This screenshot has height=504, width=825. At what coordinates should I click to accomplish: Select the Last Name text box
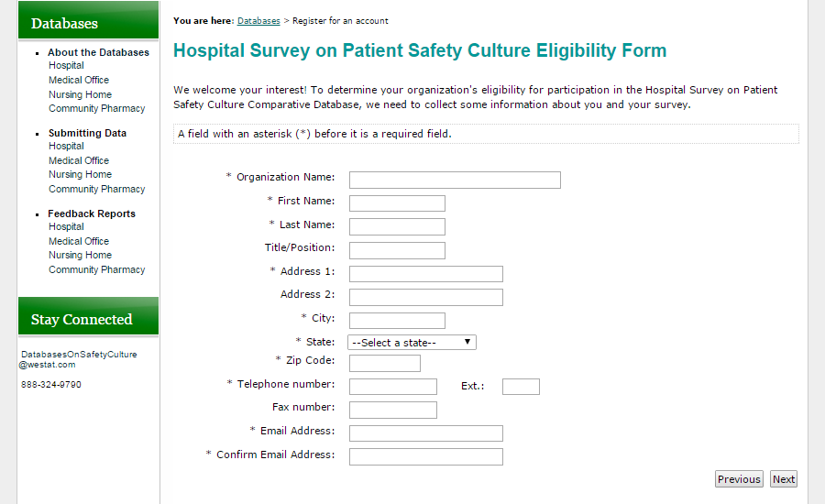point(397,226)
